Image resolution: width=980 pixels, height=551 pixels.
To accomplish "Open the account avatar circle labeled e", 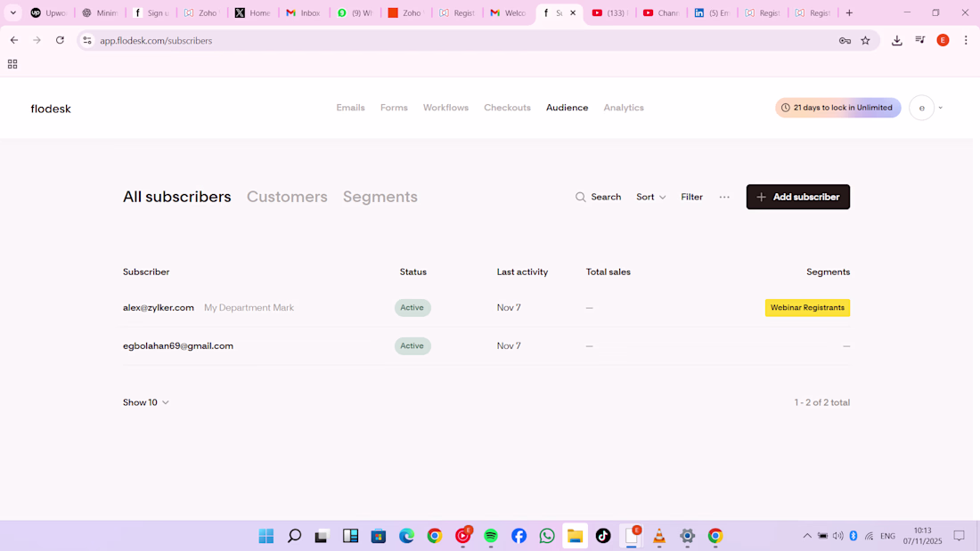I will point(921,108).
